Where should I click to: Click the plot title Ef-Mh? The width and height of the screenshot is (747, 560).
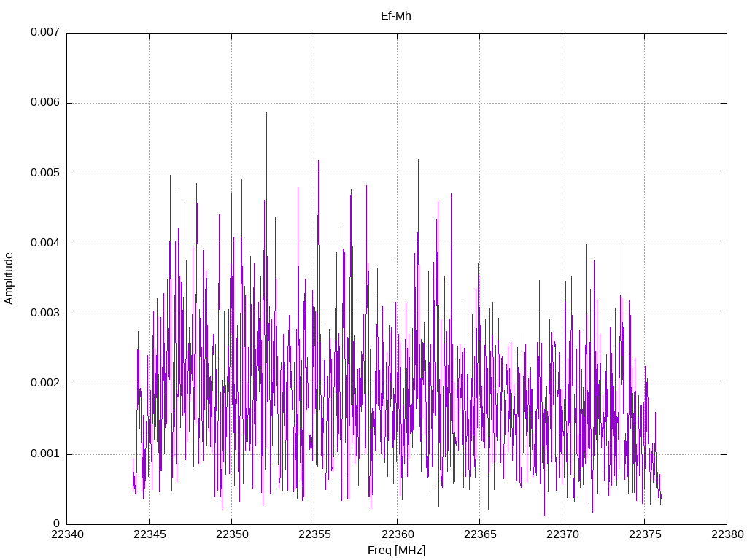point(396,16)
